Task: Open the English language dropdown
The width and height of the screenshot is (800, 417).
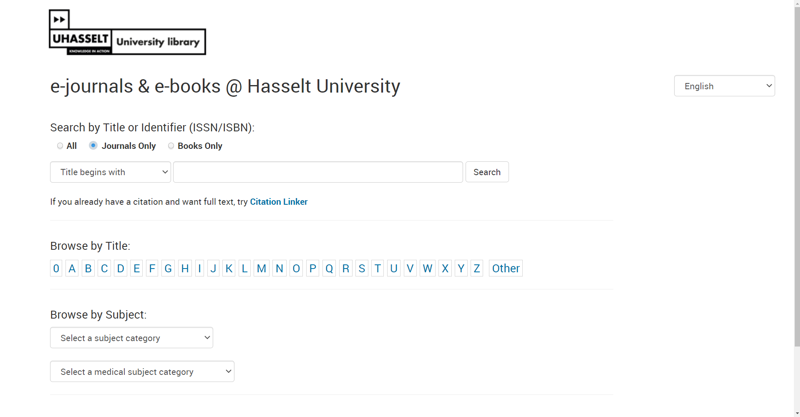Action: click(x=724, y=86)
